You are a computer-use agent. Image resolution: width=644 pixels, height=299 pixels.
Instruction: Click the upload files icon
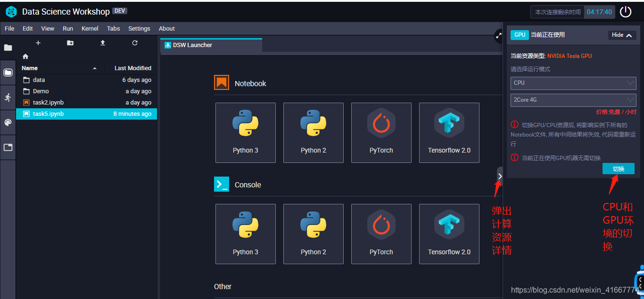point(103,43)
